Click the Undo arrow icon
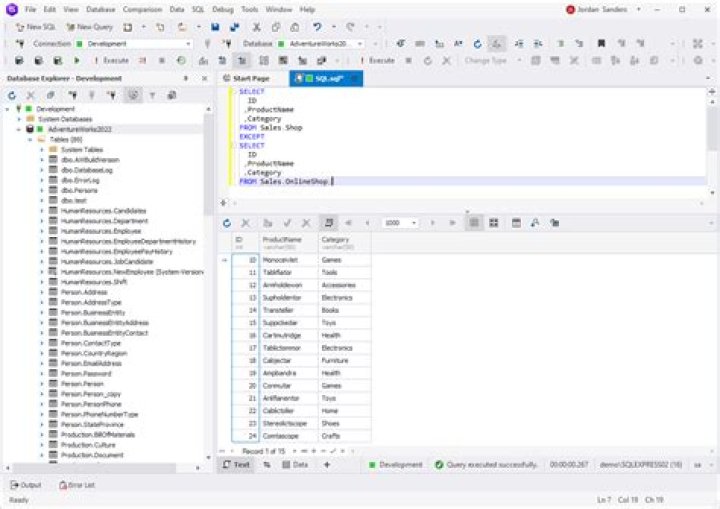The image size is (720, 509). tap(317, 27)
